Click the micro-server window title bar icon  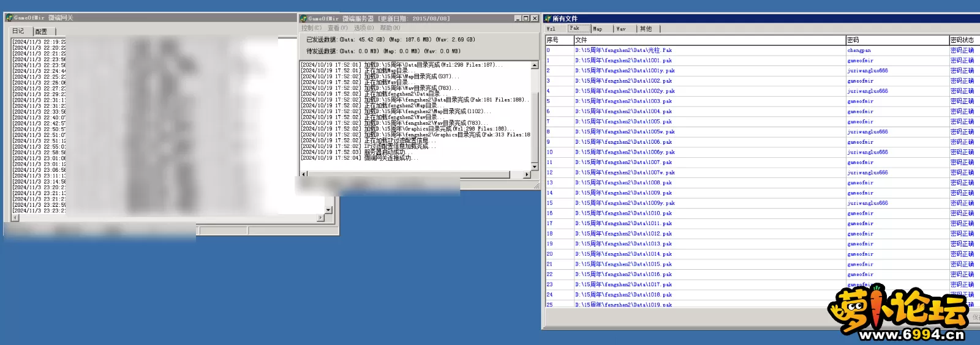click(x=303, y=18)
